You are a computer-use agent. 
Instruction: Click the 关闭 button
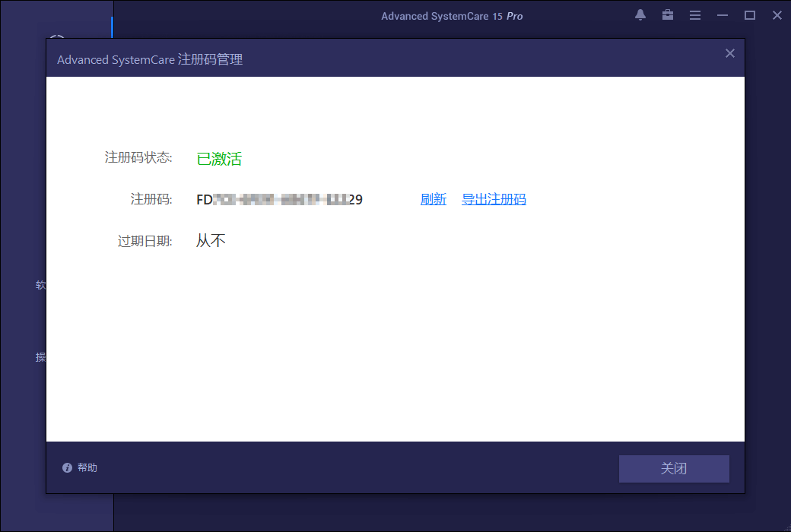674,468
